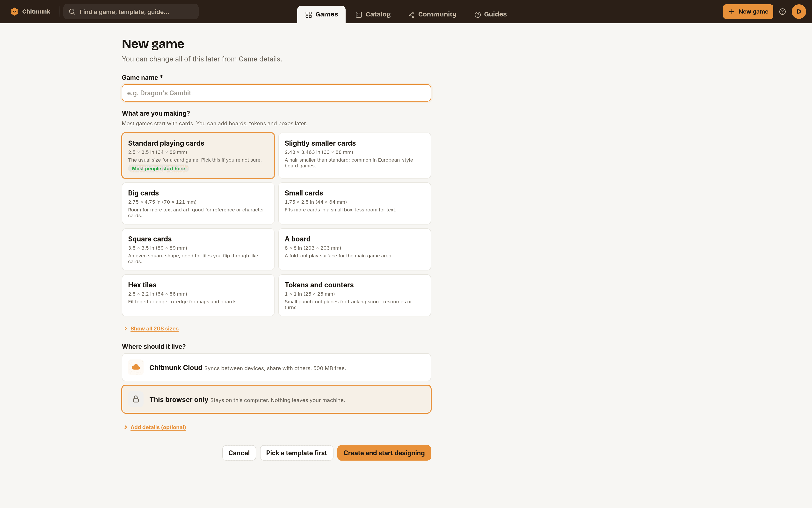This screenshot has width=812, height=508.
Task: Click the Chitmunk brand name text
Action: [36, 12]
